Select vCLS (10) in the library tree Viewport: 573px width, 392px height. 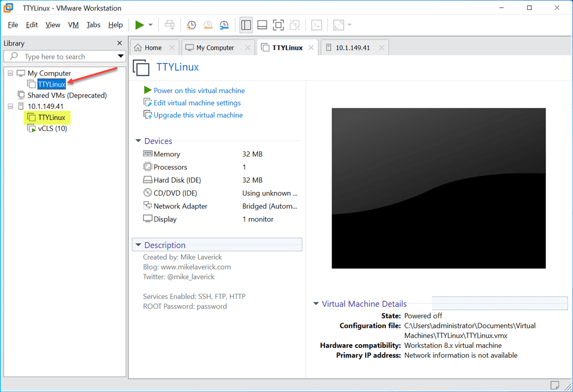[53, 129]
